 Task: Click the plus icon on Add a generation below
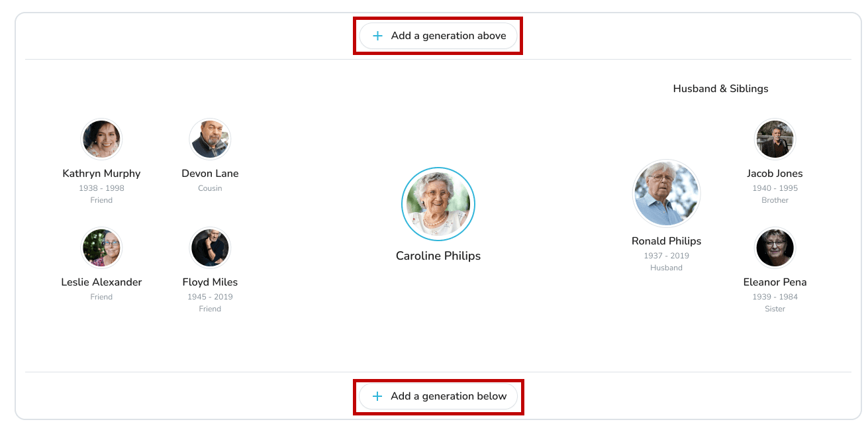(x=377, y=396)
